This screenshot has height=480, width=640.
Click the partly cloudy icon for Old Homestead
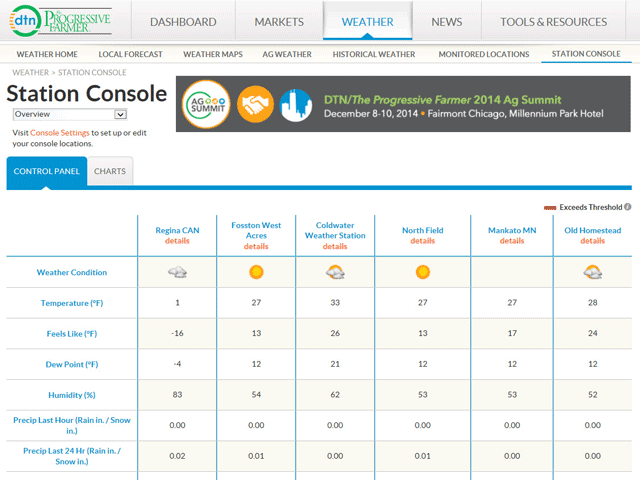pyautogui.click(x=592, y=272)
